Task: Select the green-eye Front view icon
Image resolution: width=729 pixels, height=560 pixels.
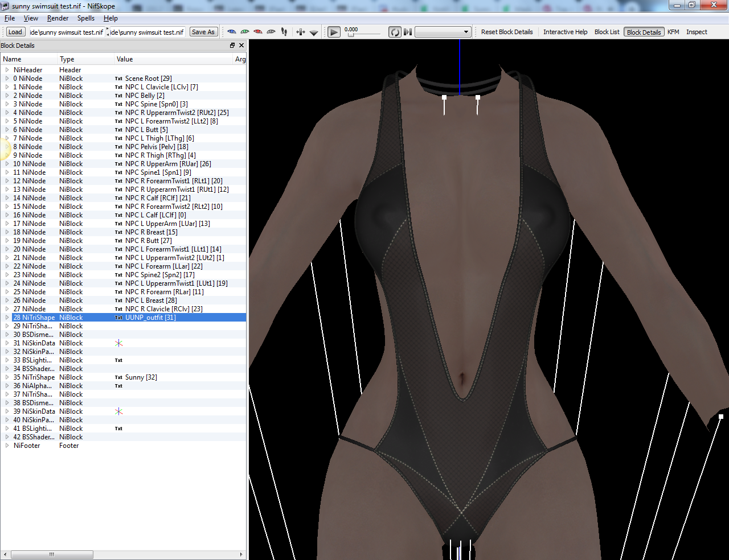Action: tap(245, 32)
